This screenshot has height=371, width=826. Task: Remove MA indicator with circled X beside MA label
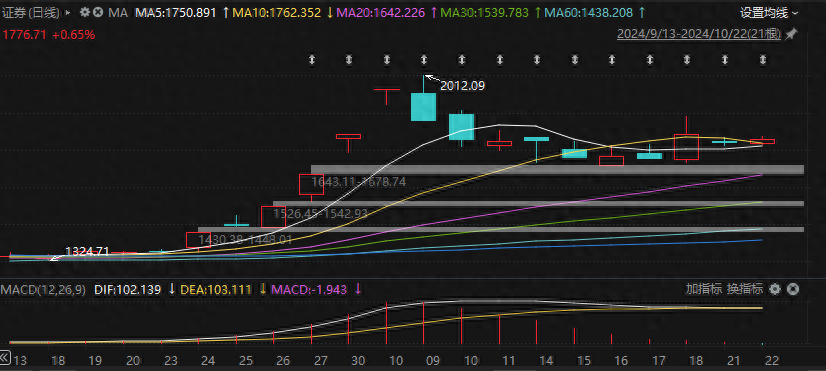pos(97,13)
